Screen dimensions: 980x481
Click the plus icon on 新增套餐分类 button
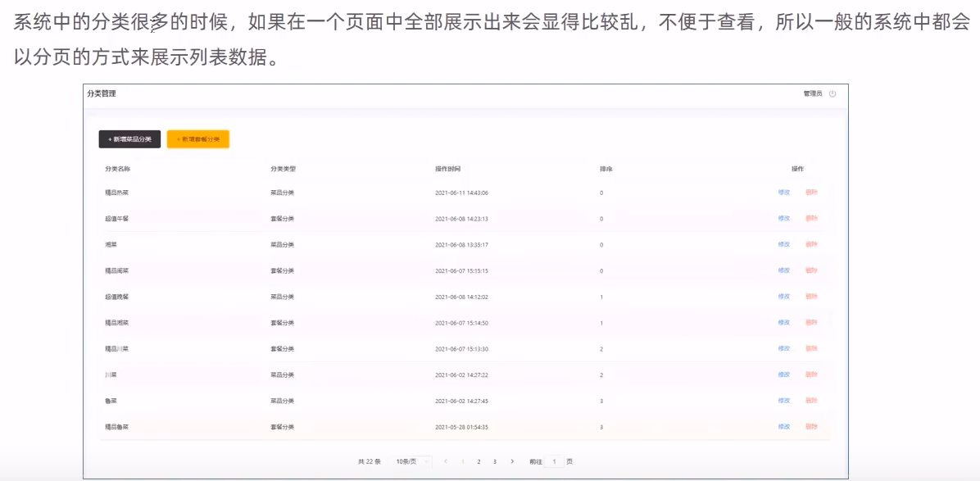click(178, 139)
